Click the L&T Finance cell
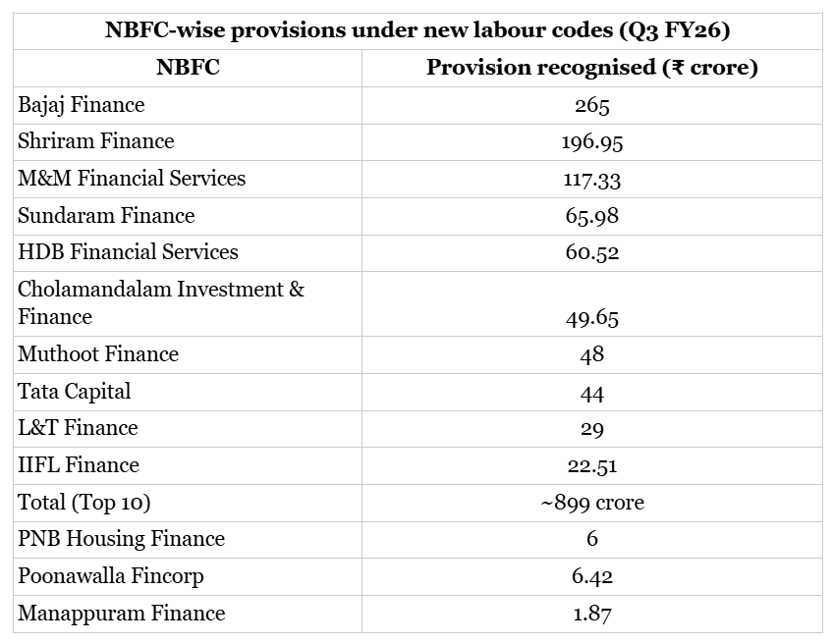 coord(78,428)
